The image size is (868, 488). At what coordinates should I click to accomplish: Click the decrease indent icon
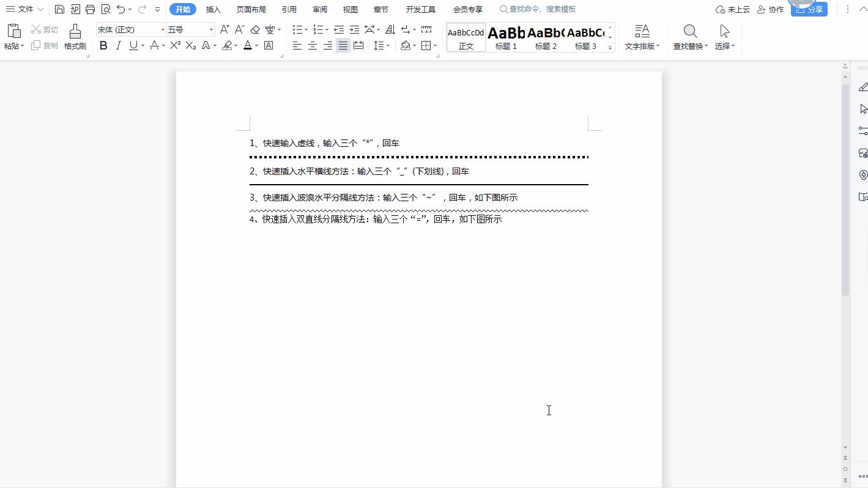pyautogui.click(x=338, y=29)
